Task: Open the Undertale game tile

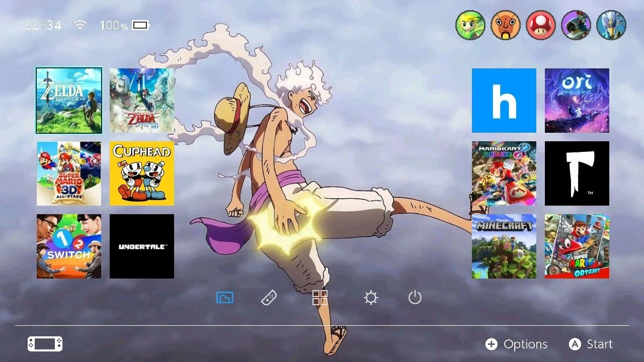Action: (x=142, y=246)
